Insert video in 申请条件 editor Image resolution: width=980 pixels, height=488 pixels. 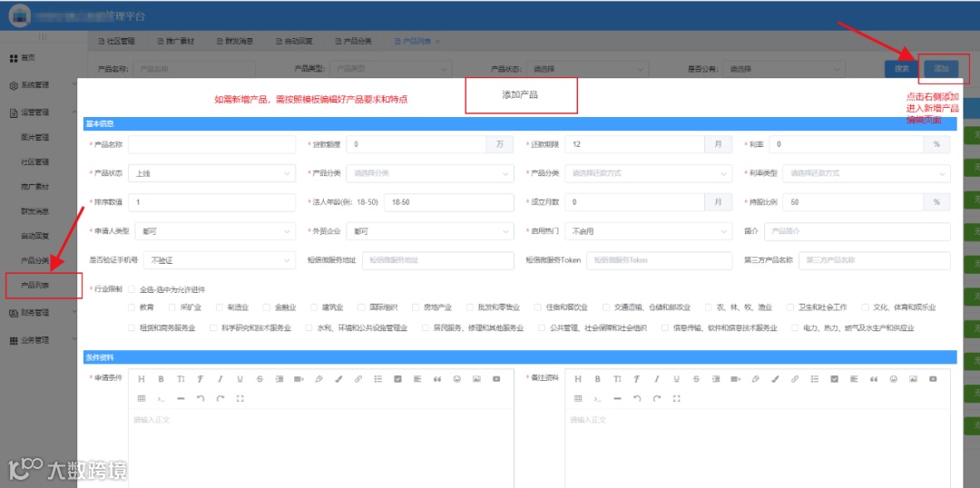pyautogui.click(x=496, y=378)
